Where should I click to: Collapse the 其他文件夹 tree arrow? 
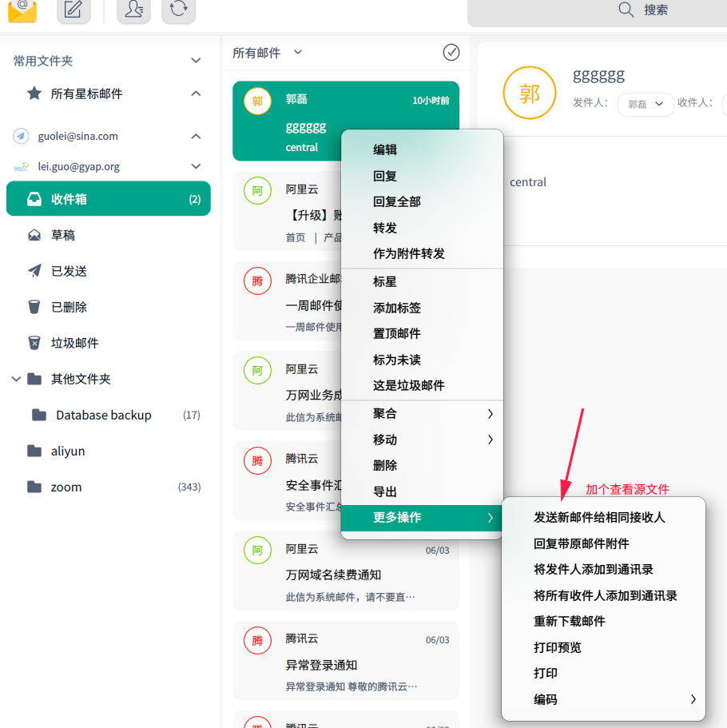[16, 379]
